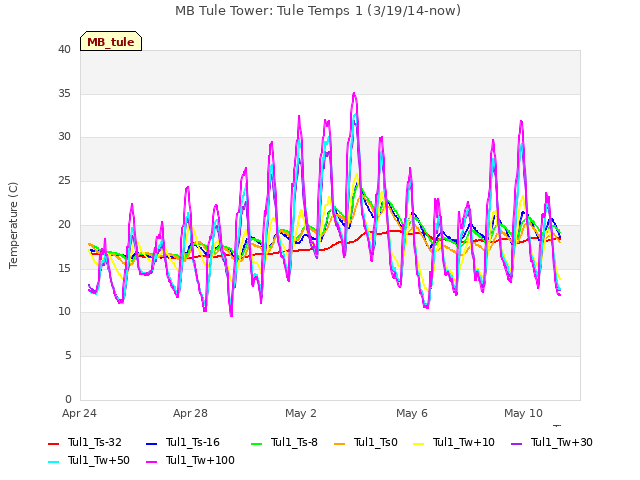
Task: Click the 20 y-axis tick label
Action: click(x=64, y=224)
